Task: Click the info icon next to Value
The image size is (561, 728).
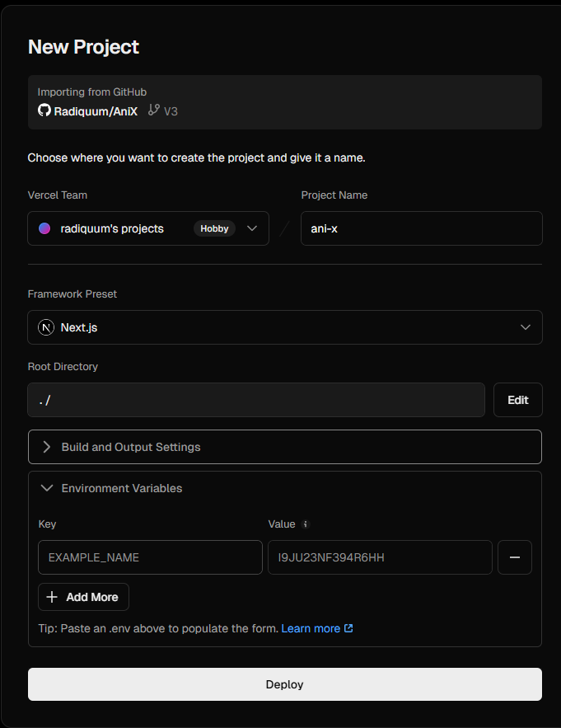Action: click(x=306, y=524)
